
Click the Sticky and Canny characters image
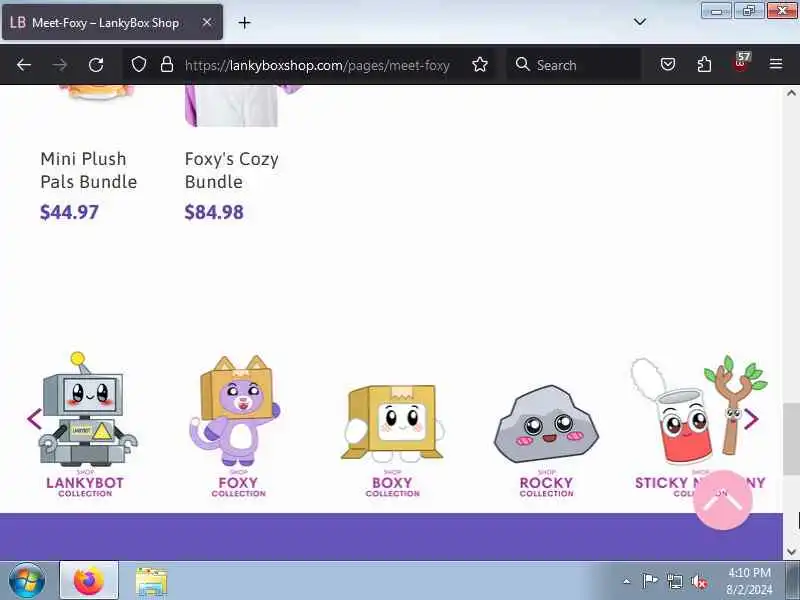click(699, 409)
